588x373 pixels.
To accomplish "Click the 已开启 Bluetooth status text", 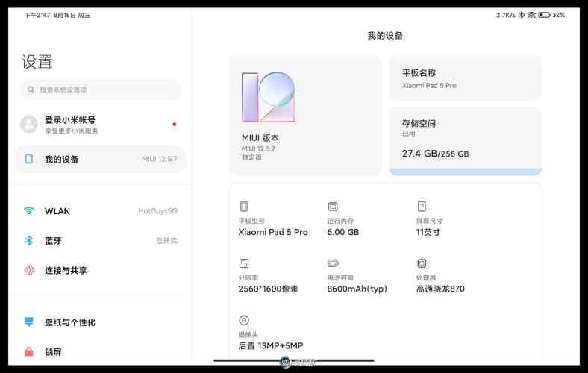I will tap(166, 240).
